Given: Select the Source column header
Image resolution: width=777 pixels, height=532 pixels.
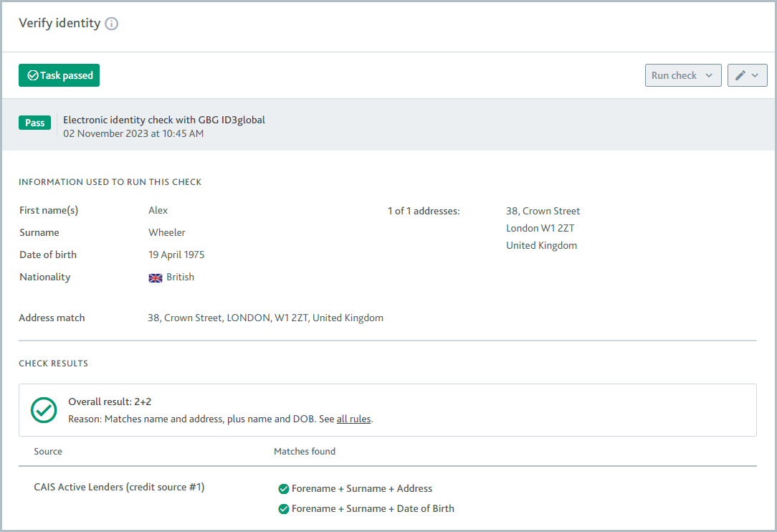Looking at the screenshot, I should [48, 451].
